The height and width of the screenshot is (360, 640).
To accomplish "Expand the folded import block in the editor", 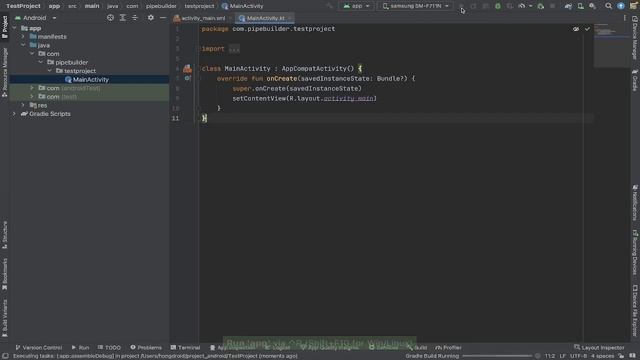I will point(234,49).
